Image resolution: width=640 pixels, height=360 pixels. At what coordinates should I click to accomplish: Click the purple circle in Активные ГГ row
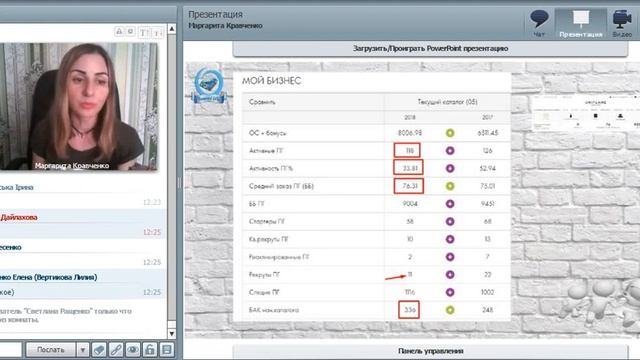pos(450,151)
